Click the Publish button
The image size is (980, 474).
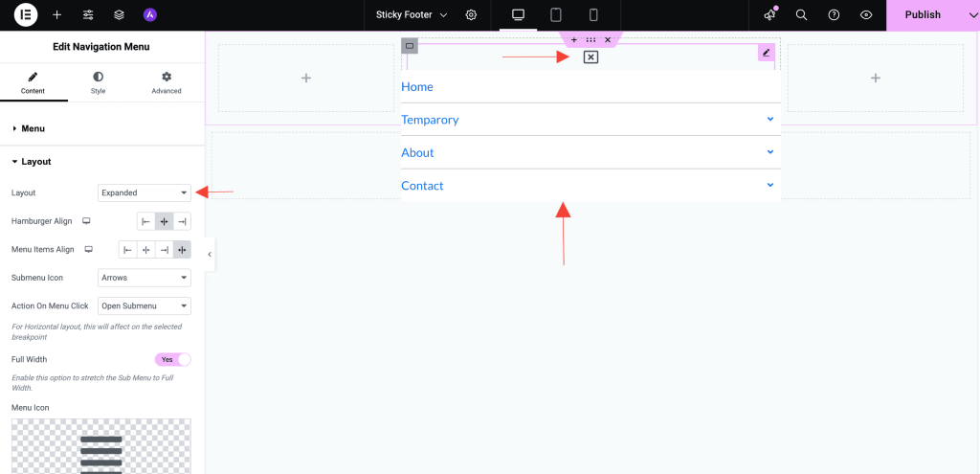(x=923, y=15)
